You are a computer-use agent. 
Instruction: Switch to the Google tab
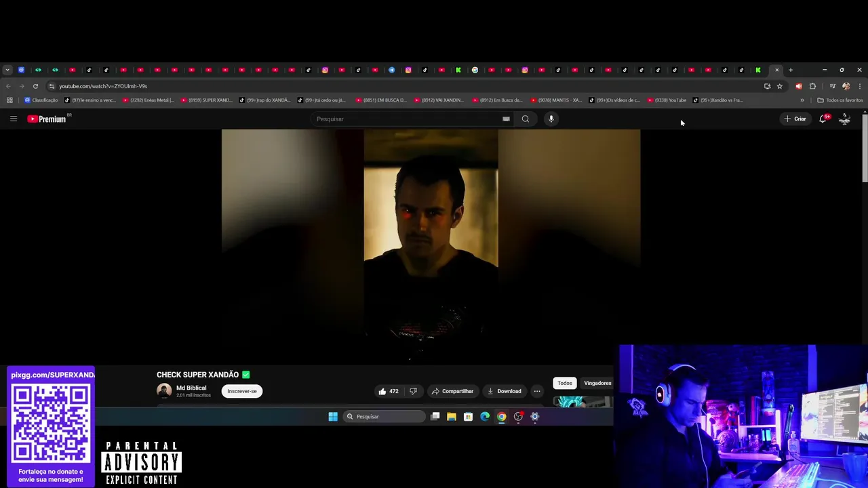click(475, 70)
